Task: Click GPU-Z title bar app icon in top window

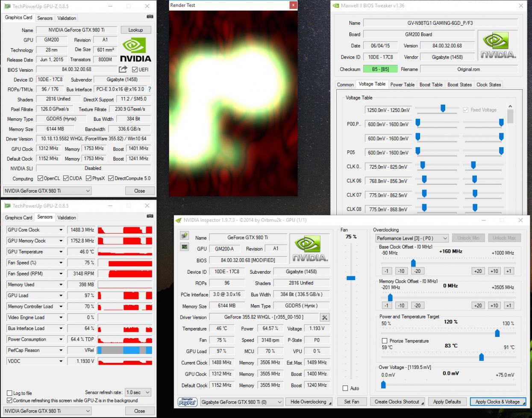Action: tap(7, 6)
